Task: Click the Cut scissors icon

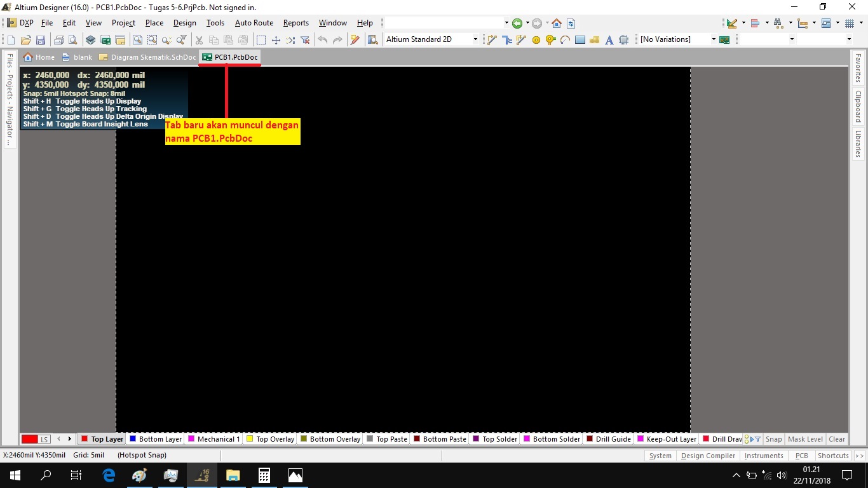Action: (x=199, y=39)
